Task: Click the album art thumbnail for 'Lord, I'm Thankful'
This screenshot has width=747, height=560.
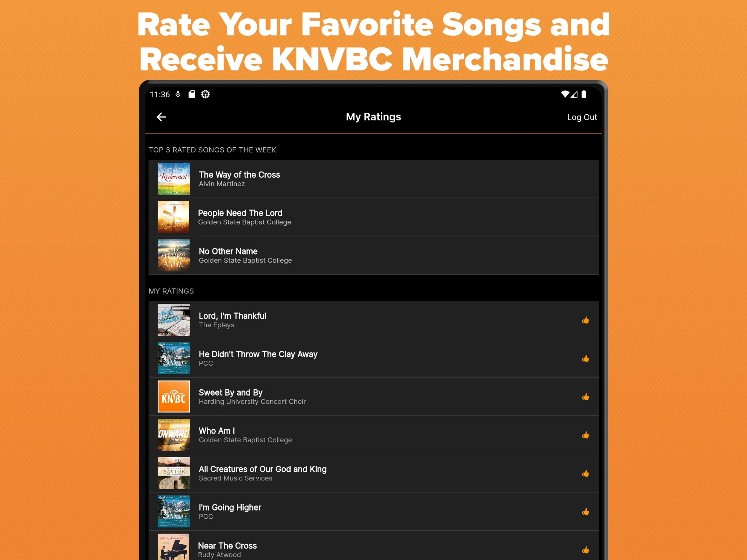Action: coord(173,320)
